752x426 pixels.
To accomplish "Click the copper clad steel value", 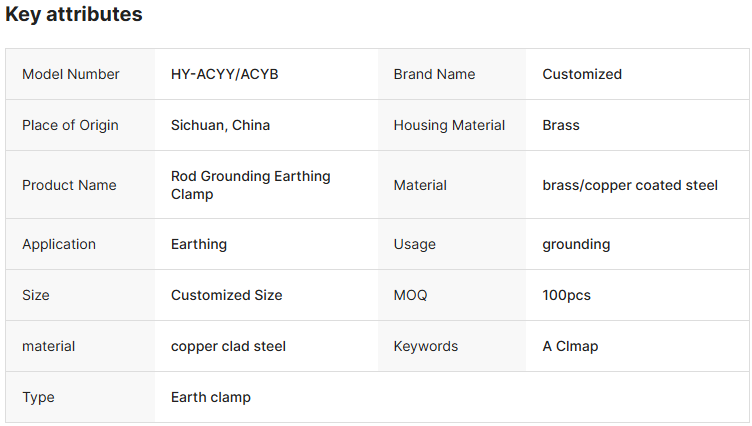I will [228, 346].
